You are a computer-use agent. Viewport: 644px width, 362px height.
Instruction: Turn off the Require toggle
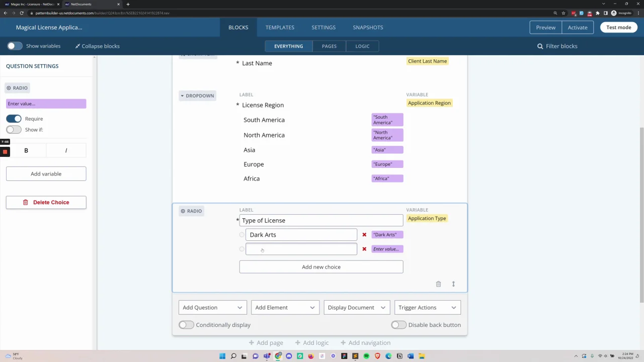coord(14,119)
